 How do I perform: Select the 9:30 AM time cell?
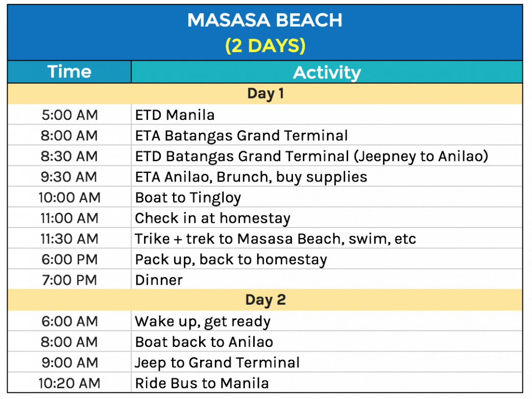[x=69, y=177]
